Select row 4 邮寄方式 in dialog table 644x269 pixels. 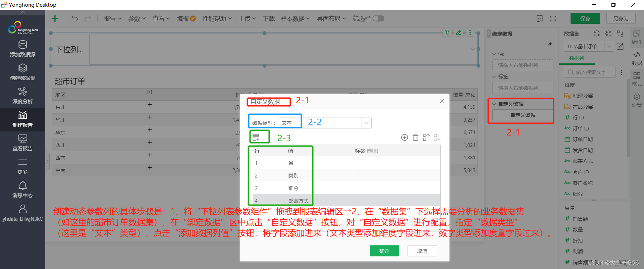(346, 201)
